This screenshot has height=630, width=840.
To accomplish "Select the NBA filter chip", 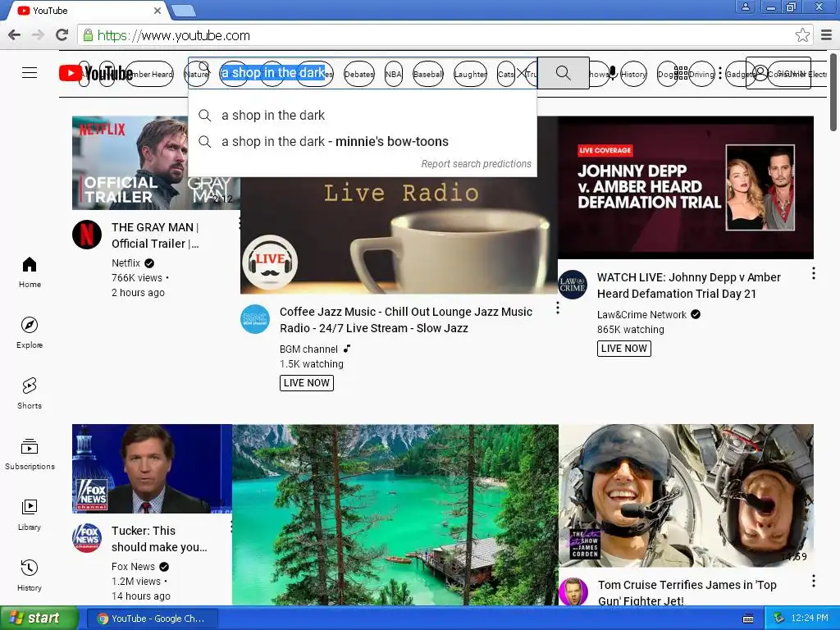I will pos(393,75).
